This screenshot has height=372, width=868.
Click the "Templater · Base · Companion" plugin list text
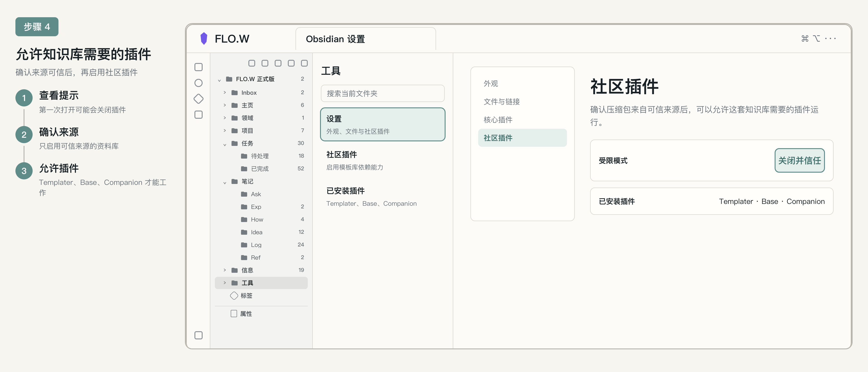point(772,201)
